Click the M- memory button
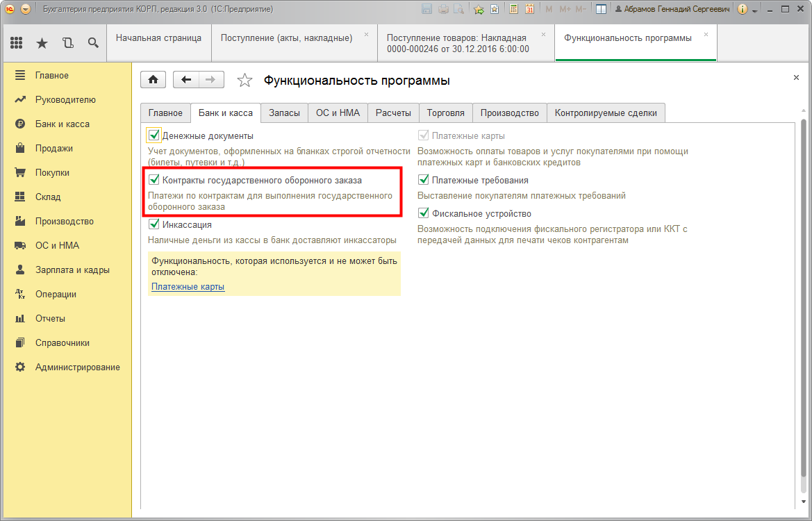The height and width of the screenshot is (521, 812). click(581, 9)
